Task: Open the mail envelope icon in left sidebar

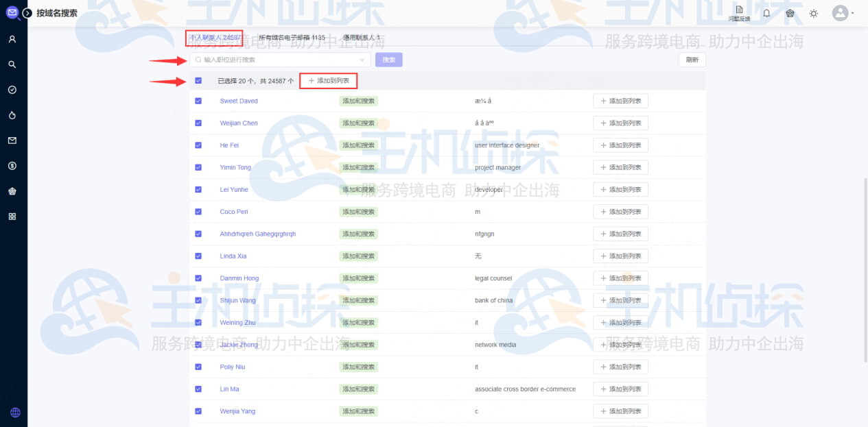Action: point(12,141)
